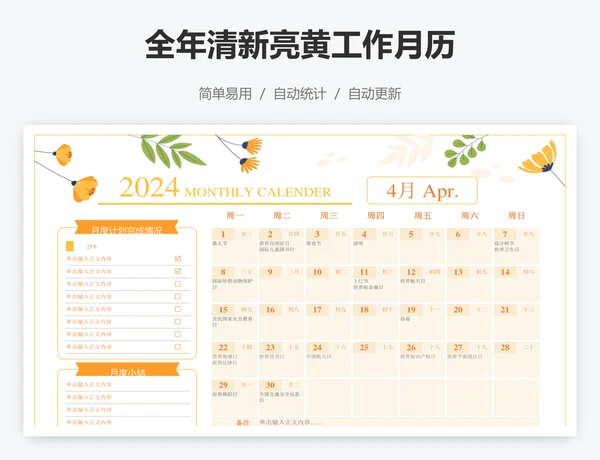Select date 20 in the calendar
Viewport: 600px width, 460px height.
pos(458,310)
